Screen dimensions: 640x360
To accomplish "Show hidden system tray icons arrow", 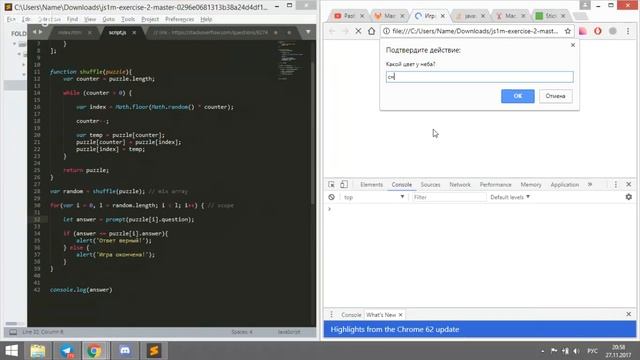I will click(x=542, y=351).
